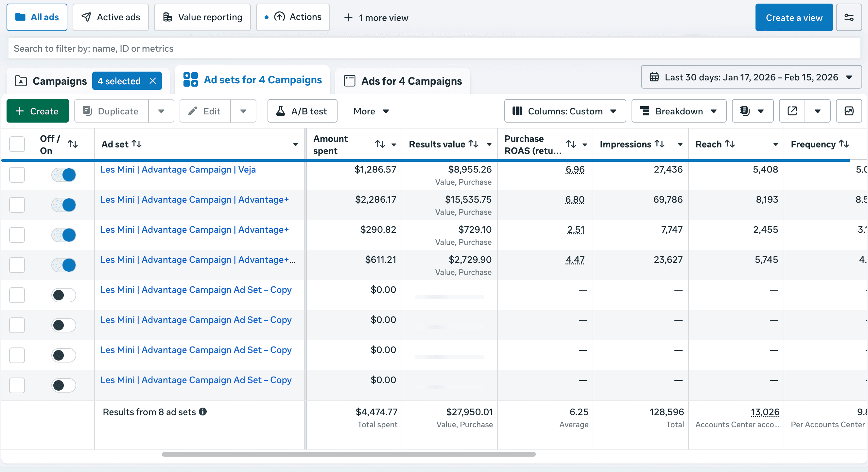Open the view settings sliders icon top right

849,17
